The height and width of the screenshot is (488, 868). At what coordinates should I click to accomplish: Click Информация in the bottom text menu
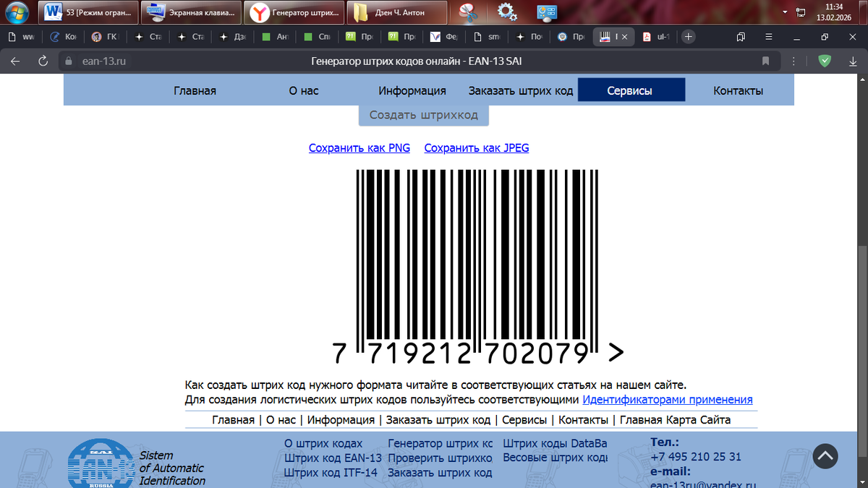click(341, 420)
